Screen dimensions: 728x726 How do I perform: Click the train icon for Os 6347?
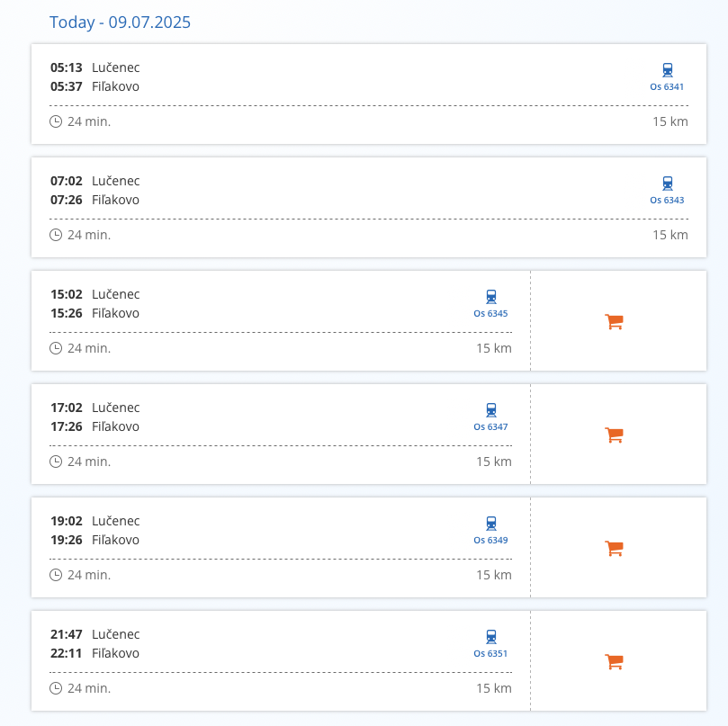click(490, 410)
